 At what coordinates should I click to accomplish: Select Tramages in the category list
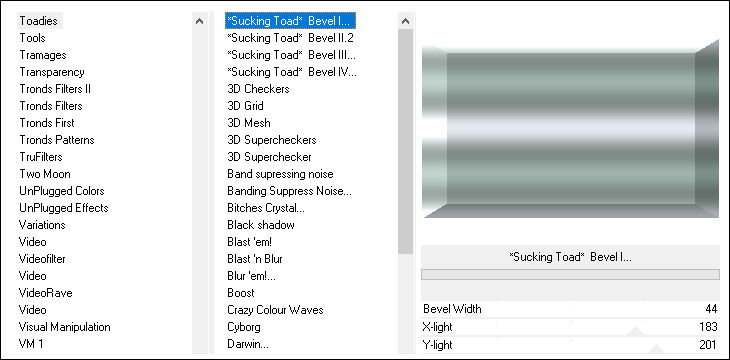pyautogui.click(x=43, y=55)
